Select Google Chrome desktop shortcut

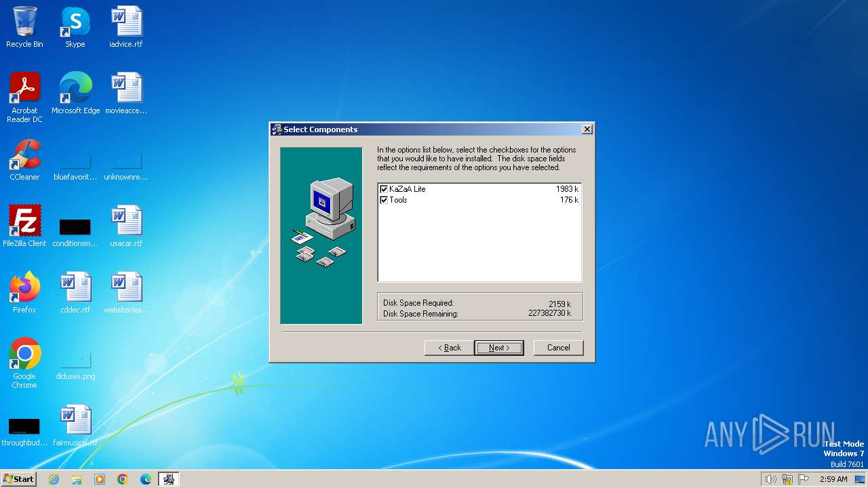pos(24,363)
